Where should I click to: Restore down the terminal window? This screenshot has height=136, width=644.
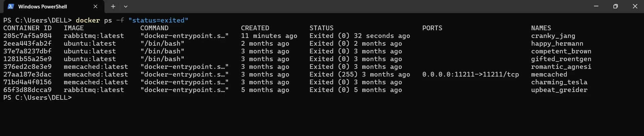[x=615, y=6]
